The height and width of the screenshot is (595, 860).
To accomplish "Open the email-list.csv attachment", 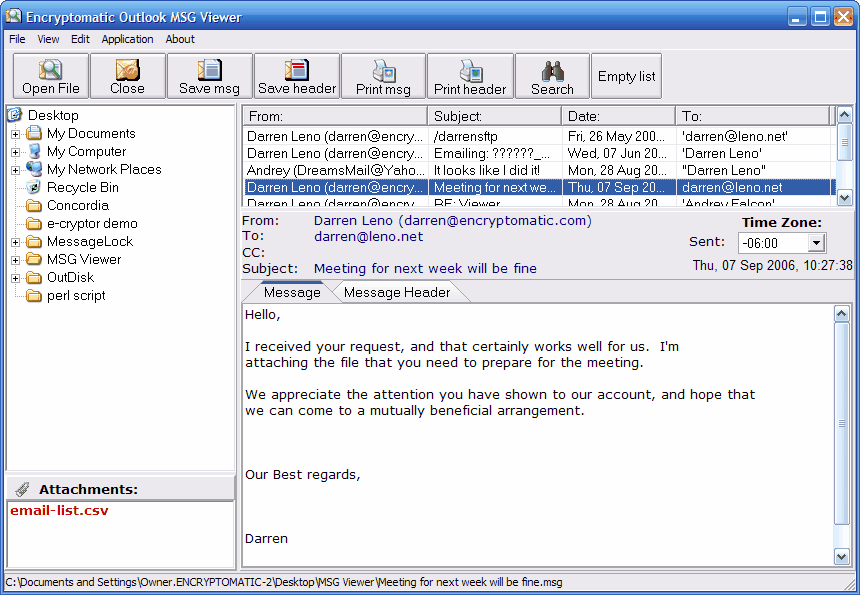I will pyautogui.click(x=59, y=511).
